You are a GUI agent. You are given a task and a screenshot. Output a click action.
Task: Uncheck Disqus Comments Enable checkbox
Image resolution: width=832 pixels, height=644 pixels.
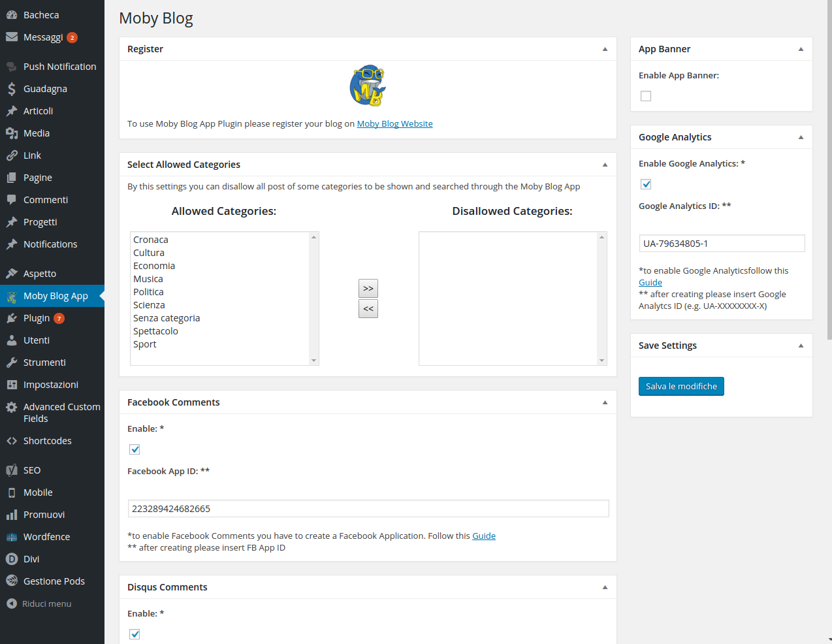pyautogui.click(x=135, y=634)
